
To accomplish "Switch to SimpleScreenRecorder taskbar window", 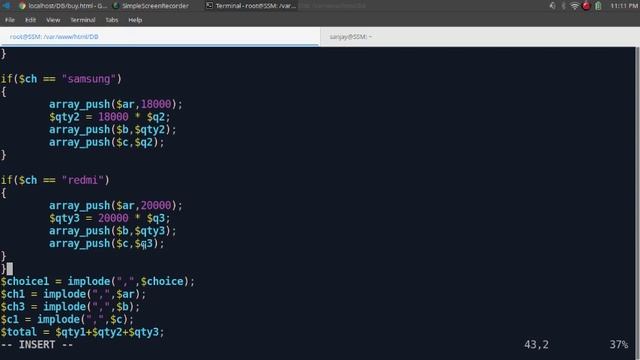I will (151, 6).
